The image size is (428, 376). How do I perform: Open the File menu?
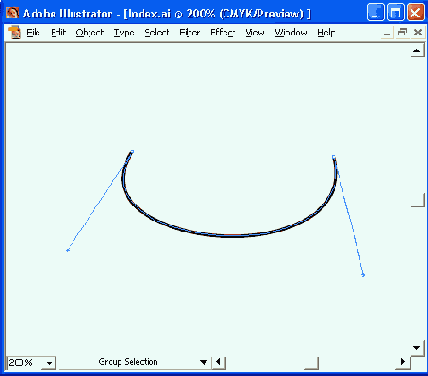33,33
